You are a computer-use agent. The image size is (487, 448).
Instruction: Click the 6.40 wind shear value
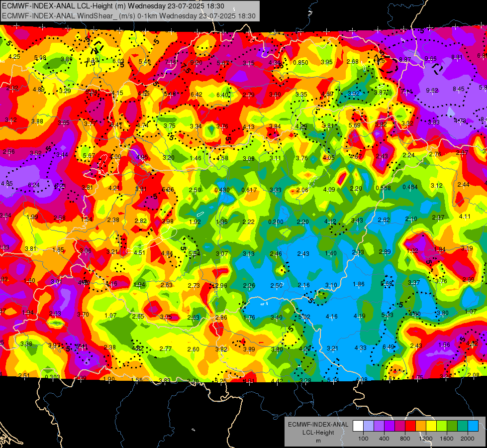coord(222,95)
